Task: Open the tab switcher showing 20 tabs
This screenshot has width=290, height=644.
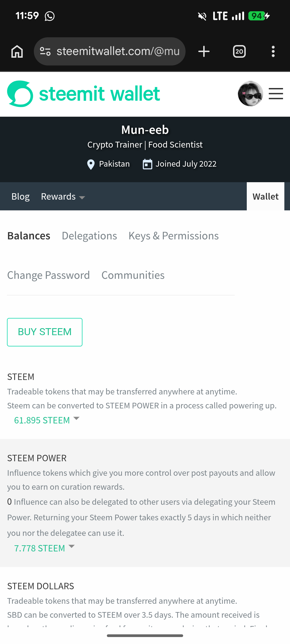Action: (239, 51)
